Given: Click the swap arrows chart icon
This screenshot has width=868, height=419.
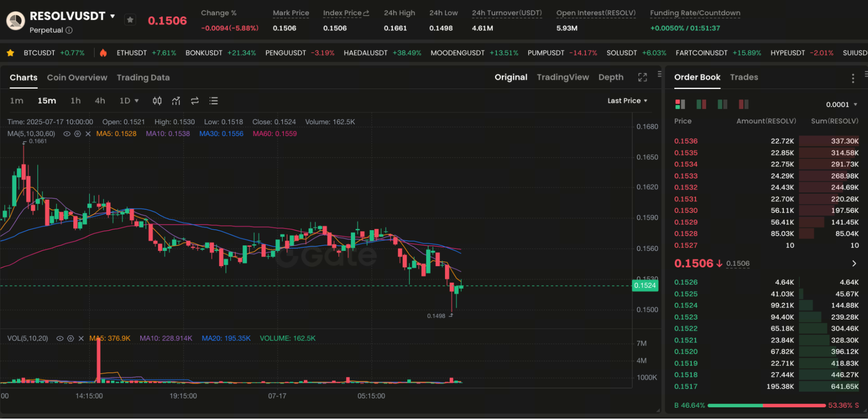Looking at the screenshot, I should tap(195, 101).
